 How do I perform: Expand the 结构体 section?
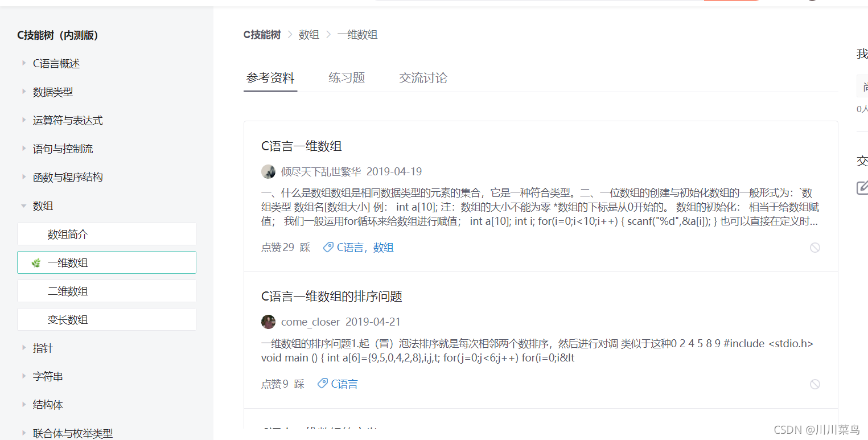tap(24, 405)
